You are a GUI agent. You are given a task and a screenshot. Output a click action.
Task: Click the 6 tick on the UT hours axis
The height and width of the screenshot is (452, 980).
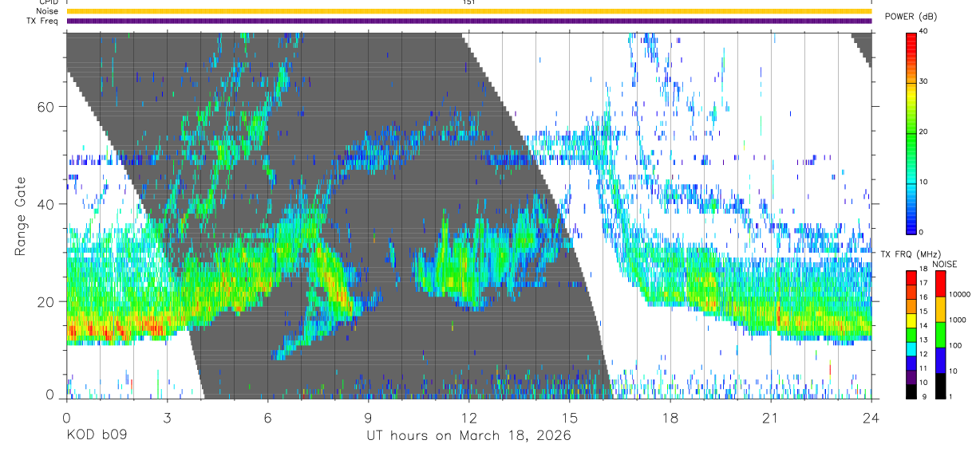coord(268,416)
